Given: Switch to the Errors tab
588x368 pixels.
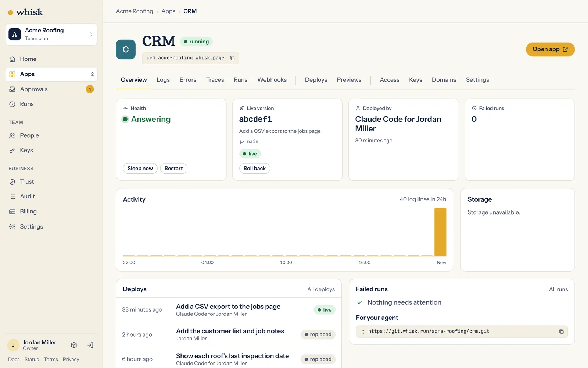Looking at the screenshot, I should (x=188, y=80).
